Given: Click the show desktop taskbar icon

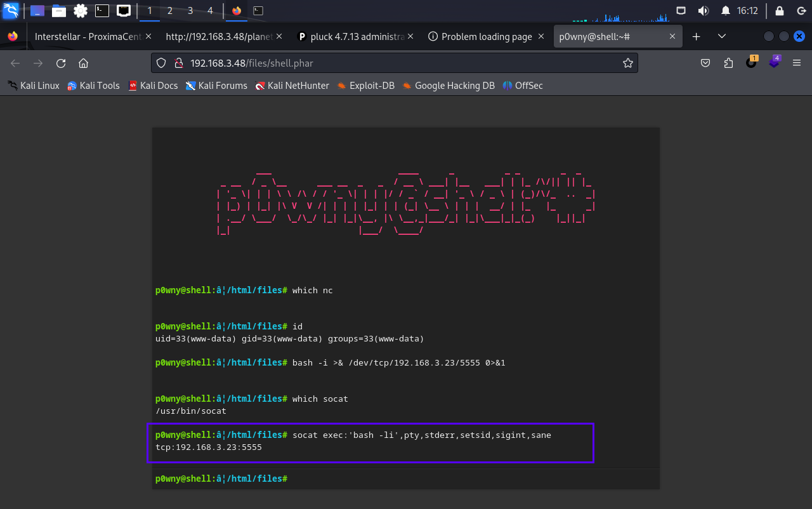Looking at the screenshot, I should (37, 11).
